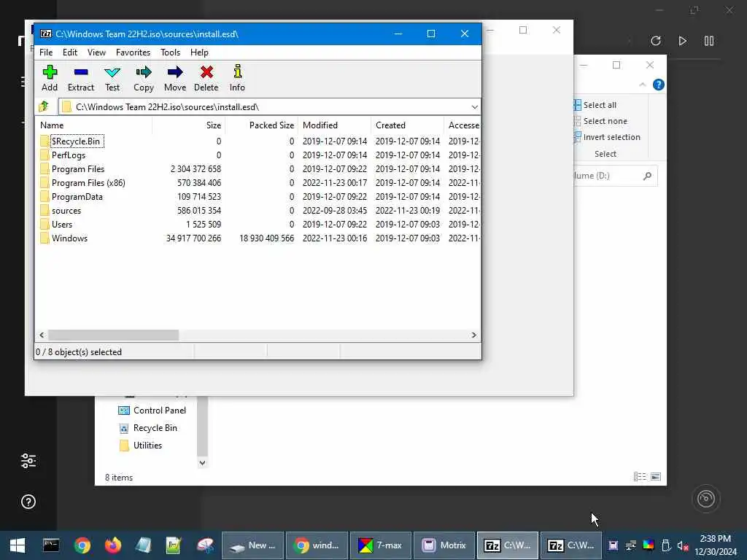The image size is (747, 560).
Task: Sort by the Modified column header
Action: (x=335, y=125)
